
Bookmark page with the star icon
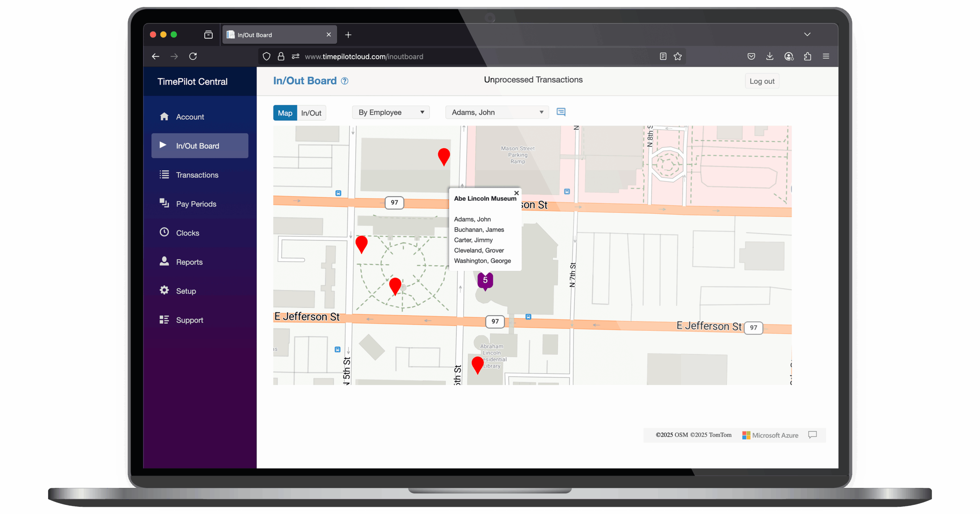click(678, 56)
